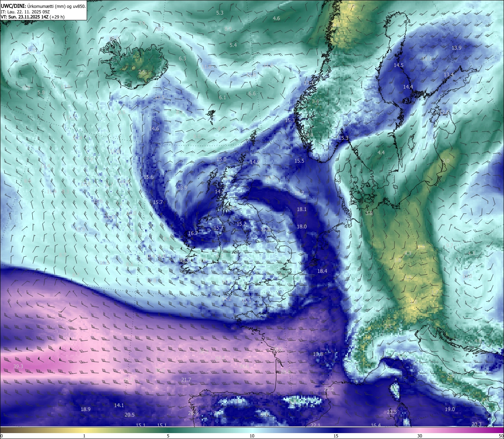Click the 16.4 value label
Screen dimensions: 504x439
pyautogui.click(x=376, y=425)
